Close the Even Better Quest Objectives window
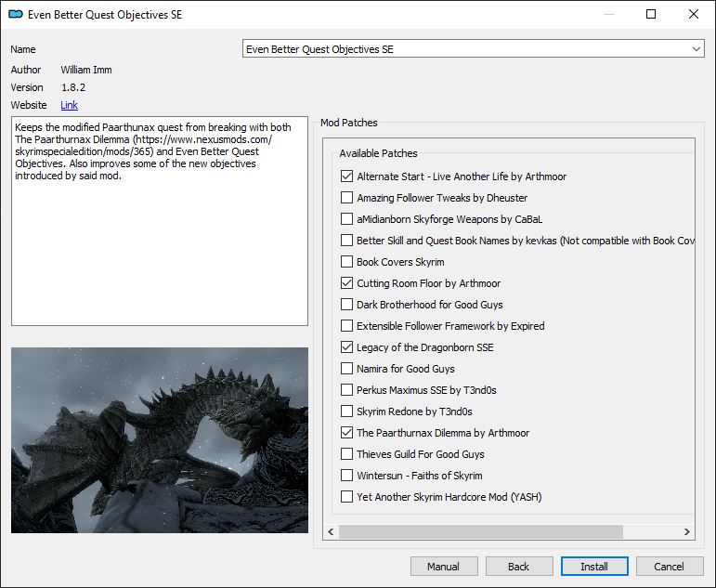Screen dimensions: 716x588 (x=693, y=14)
